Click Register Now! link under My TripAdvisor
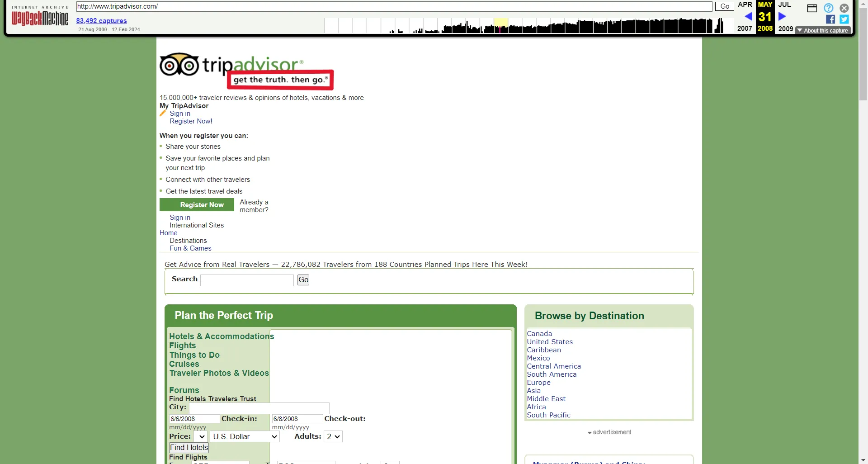The image size is (868, 464). (191, 121)
